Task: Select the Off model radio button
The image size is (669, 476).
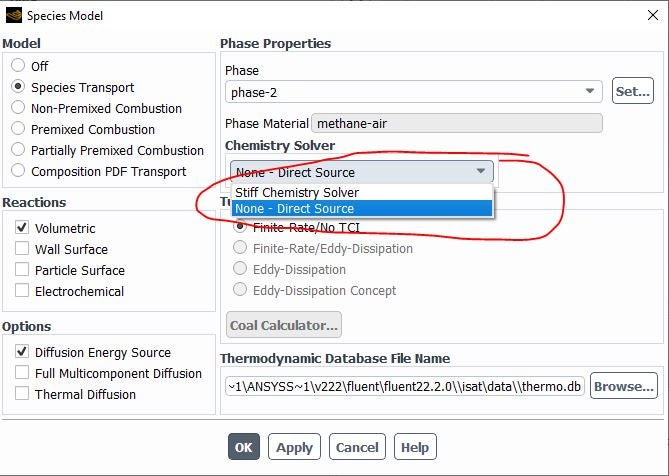Action: click(x=19, y=66)
